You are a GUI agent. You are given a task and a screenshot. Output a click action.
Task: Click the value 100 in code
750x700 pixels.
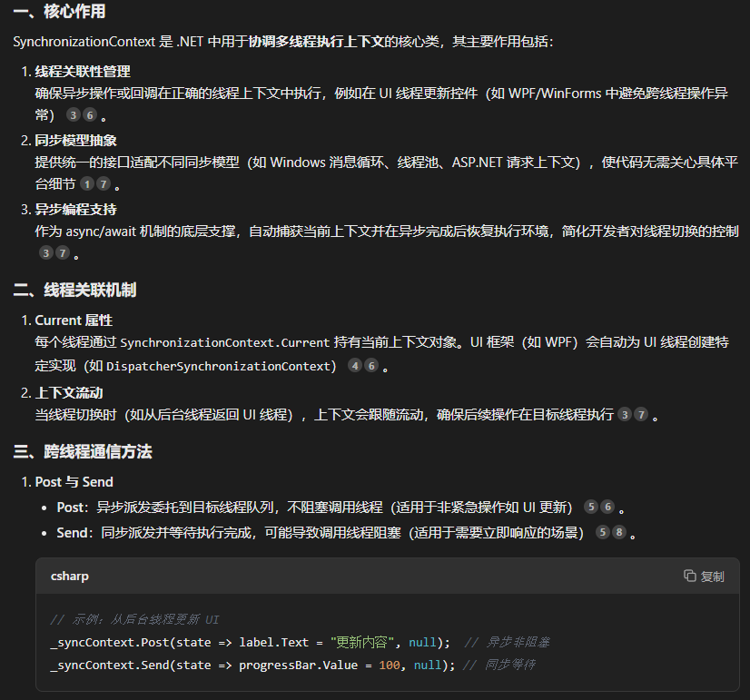pyautogui.click(x=390, y=665)
